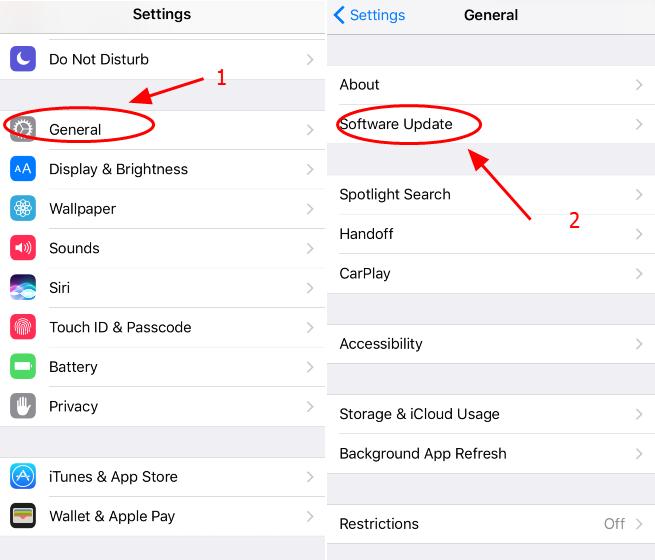Tap the General gear icon
This screenshot has height=560, width=655.
[23, 129]
